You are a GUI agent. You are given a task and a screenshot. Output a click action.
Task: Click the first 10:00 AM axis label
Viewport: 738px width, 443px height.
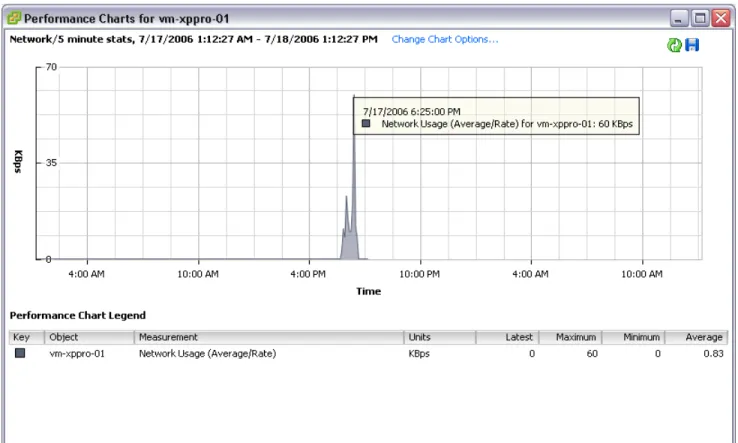pyautogui.click(x=198, y=274)
